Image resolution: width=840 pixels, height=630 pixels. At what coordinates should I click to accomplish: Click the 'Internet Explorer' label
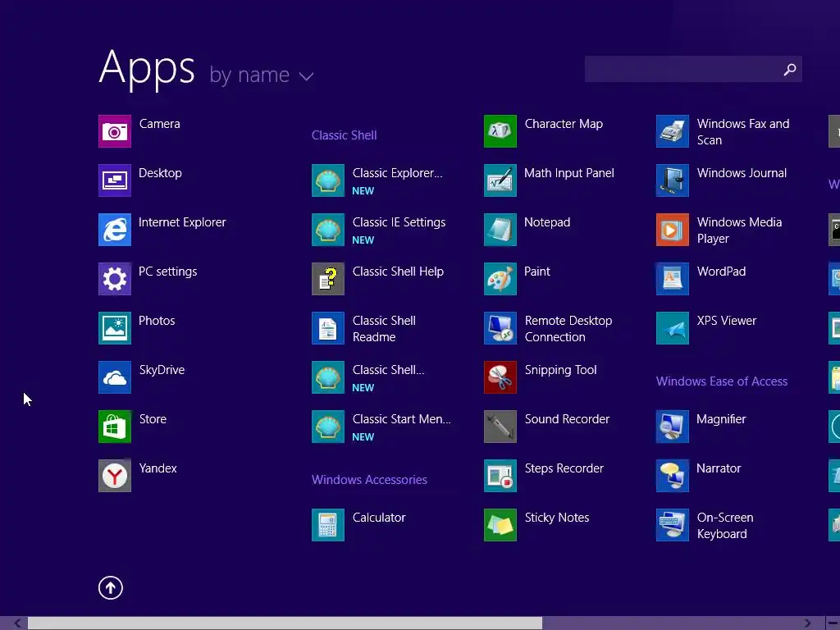click(182, 222)
